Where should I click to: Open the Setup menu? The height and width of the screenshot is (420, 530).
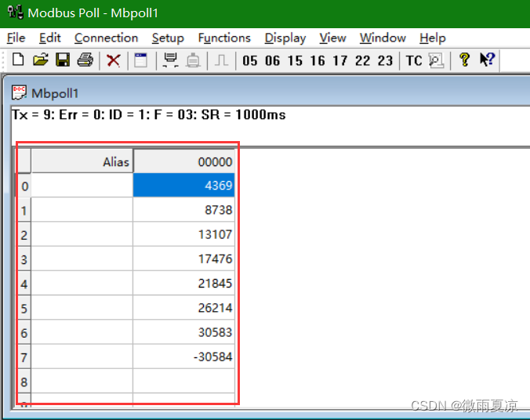tap(168, 38)
